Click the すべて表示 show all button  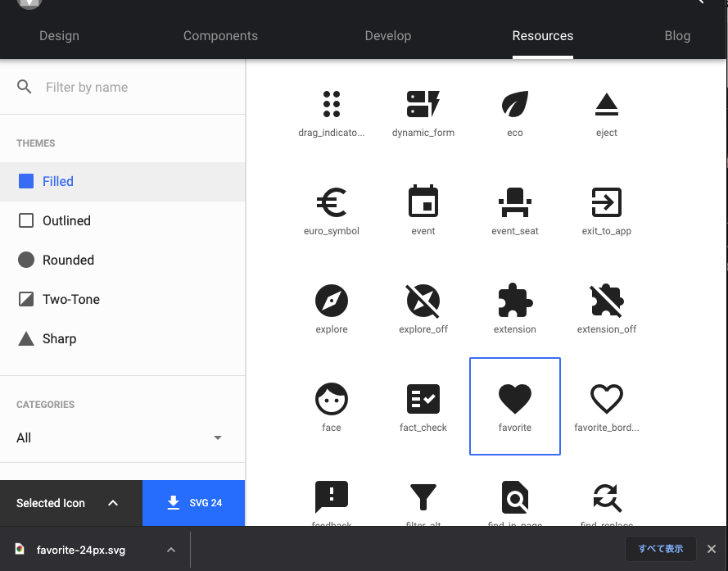pos(660,549)
